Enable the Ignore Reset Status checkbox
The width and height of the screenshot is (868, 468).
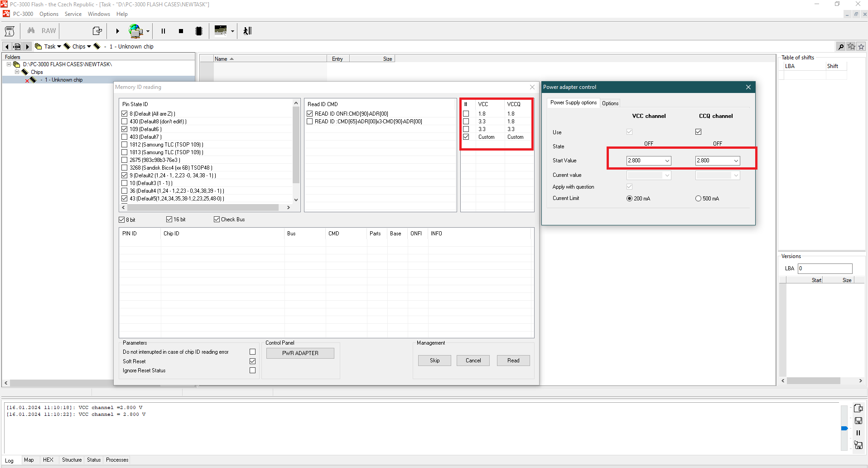click(x=253, y=370)
